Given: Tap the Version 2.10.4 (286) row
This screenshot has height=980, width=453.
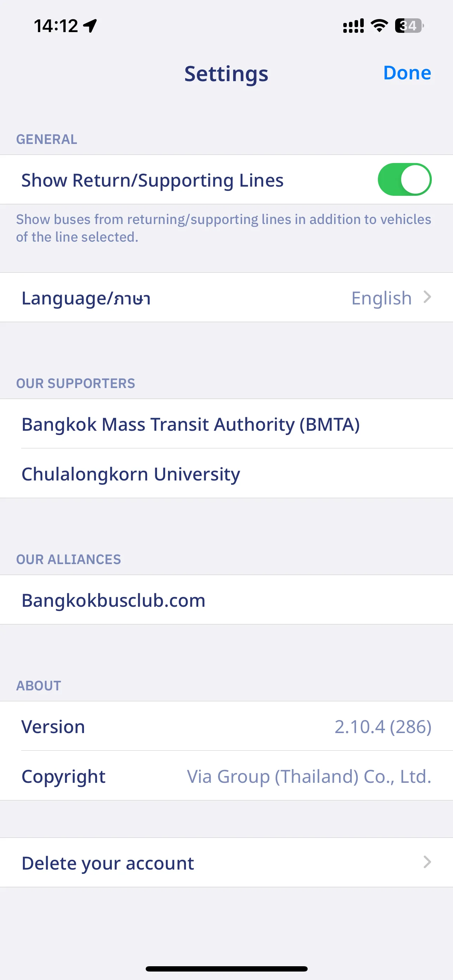Looking at the screenshot, I should [226, 726].
